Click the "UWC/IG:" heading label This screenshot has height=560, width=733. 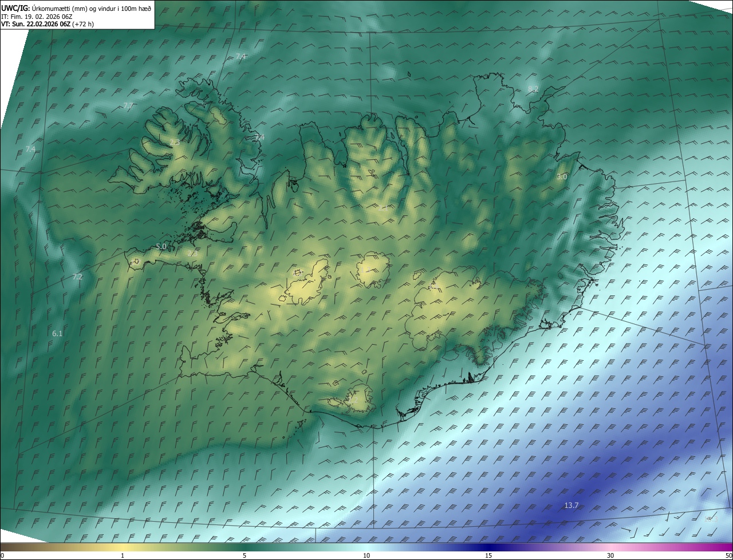15,7
